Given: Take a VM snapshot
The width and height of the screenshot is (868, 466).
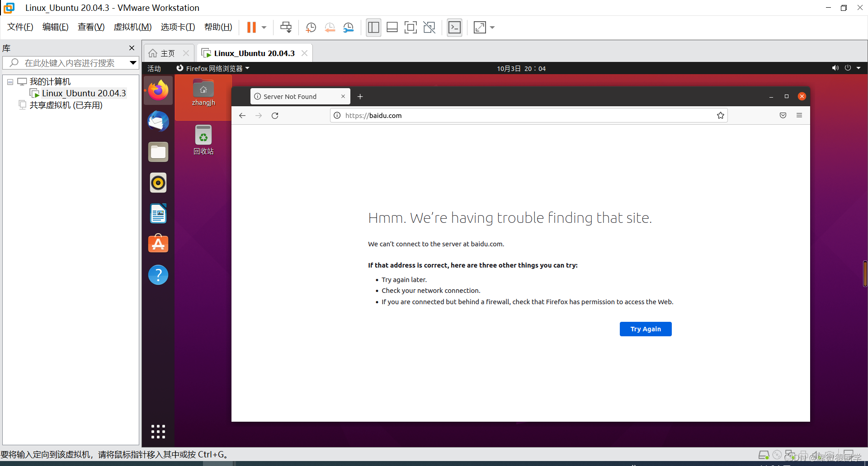Looking at the screenshot, I should (311, 28).
